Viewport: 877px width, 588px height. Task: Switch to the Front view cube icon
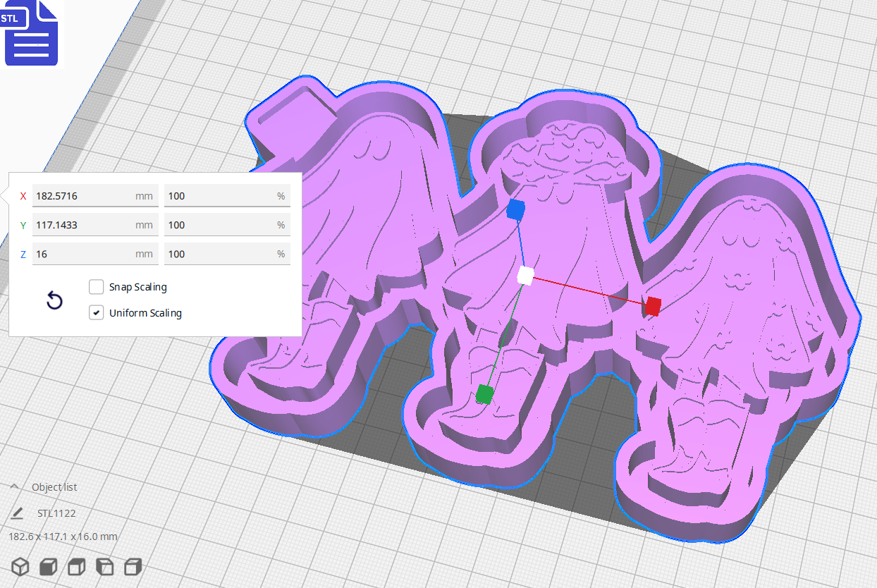pos(48,566)
